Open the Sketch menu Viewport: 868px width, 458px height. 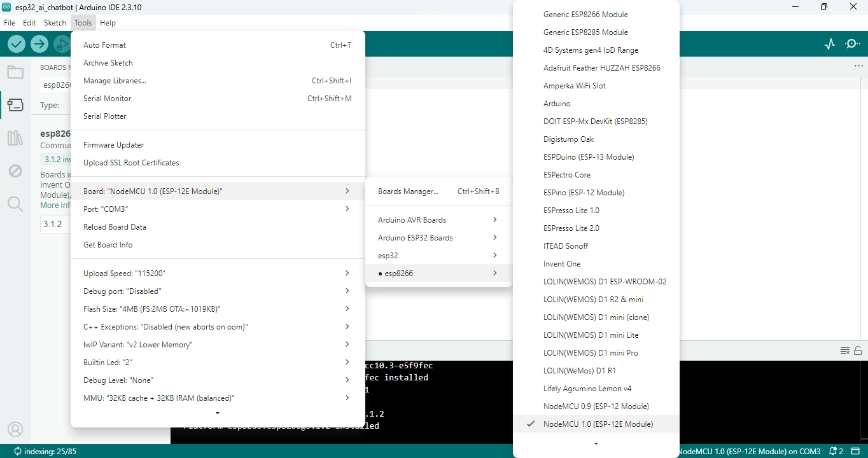55,23
